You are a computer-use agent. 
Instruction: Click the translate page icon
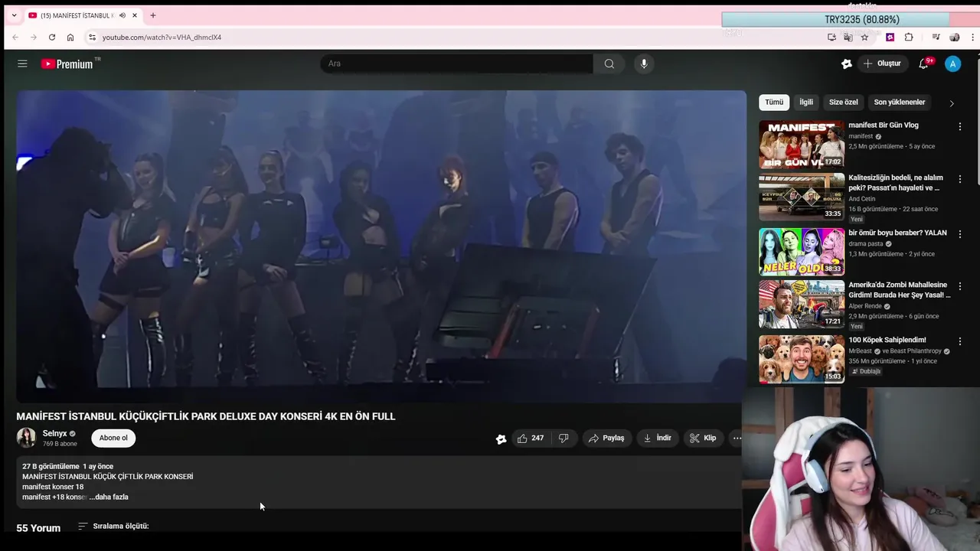(848, 37)
